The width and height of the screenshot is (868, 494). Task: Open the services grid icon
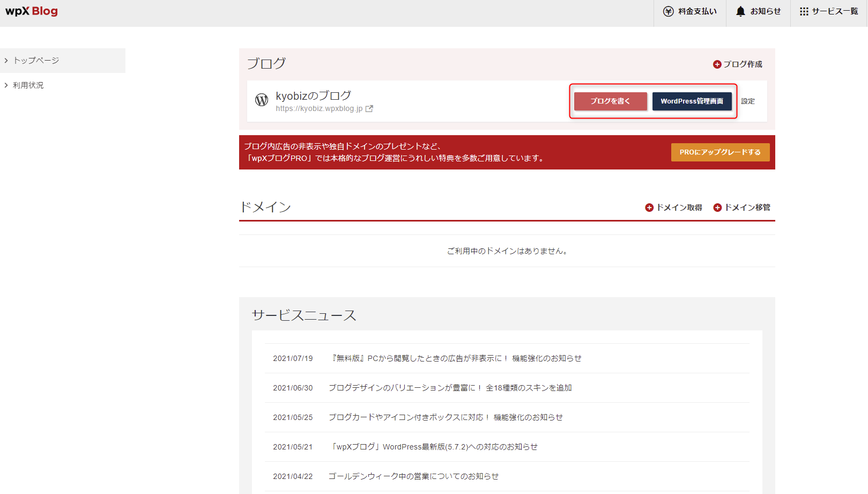(804, 11)
